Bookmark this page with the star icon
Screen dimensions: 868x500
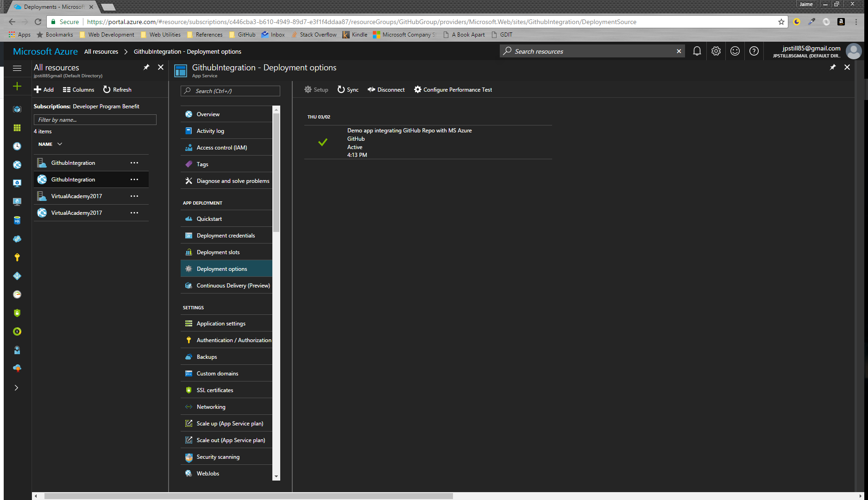[781, 22]
